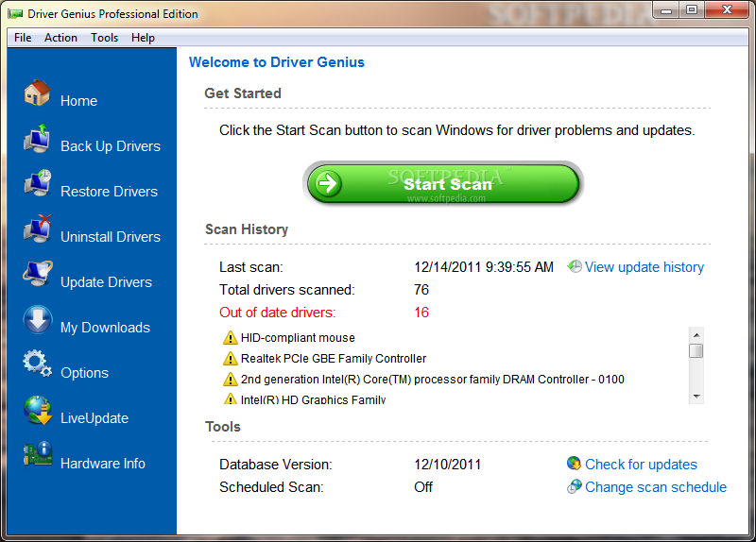The width and height of the screenshot is (756, 542).
Task: Maximize the Driver Genius window
Action: pos(692,9)
